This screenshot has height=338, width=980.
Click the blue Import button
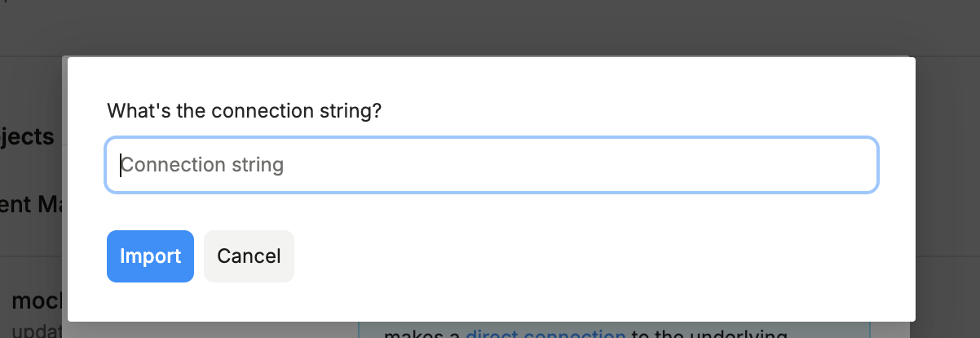coord(150,256)
